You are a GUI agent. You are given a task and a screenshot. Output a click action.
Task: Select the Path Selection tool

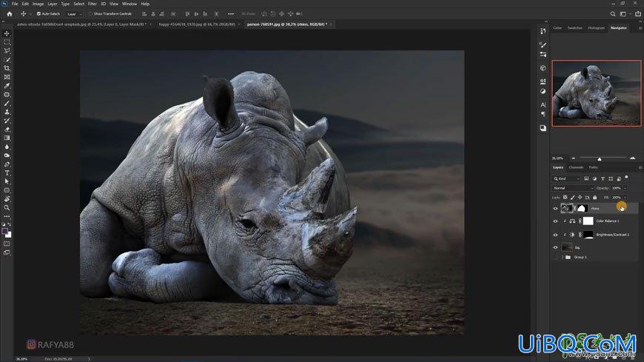[7, 181]
